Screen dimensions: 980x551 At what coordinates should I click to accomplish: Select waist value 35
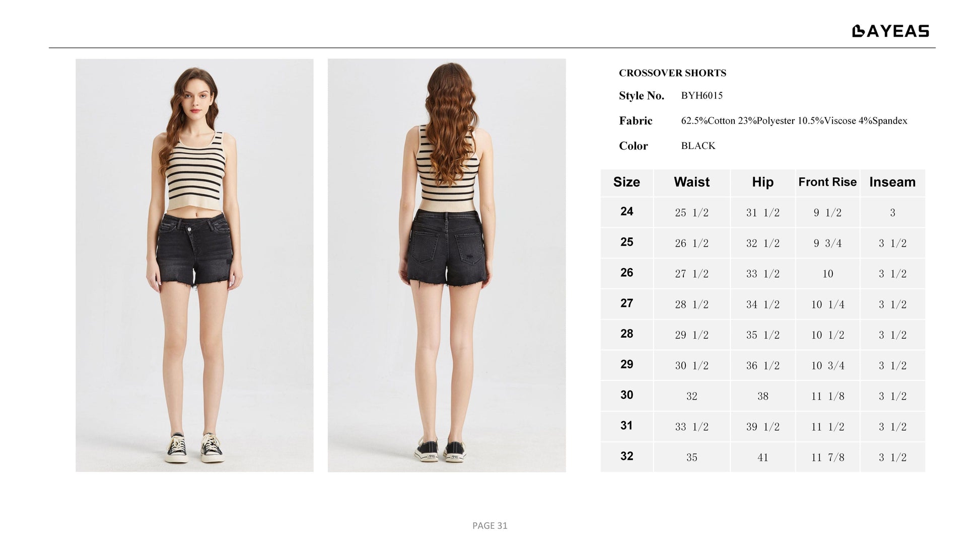(691, 458)
